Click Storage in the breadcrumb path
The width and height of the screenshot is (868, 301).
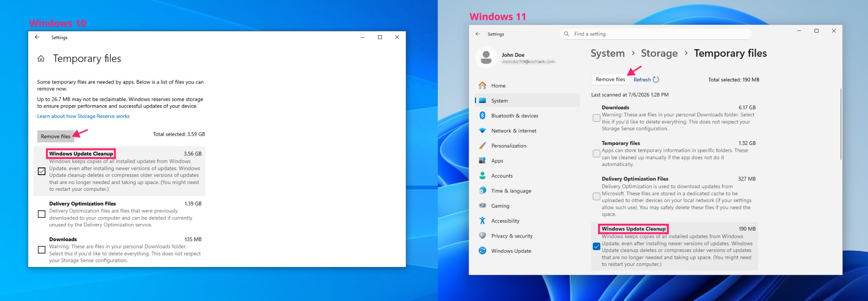coord(659,53)
